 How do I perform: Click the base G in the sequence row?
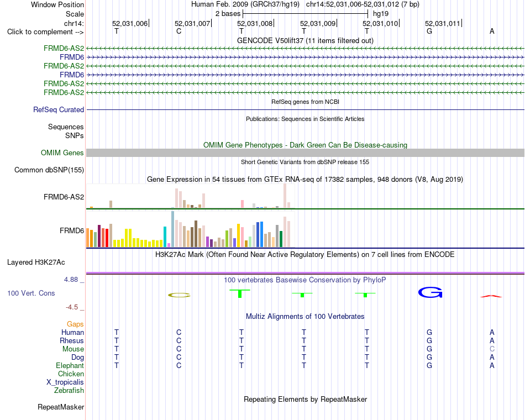[429, 31]
